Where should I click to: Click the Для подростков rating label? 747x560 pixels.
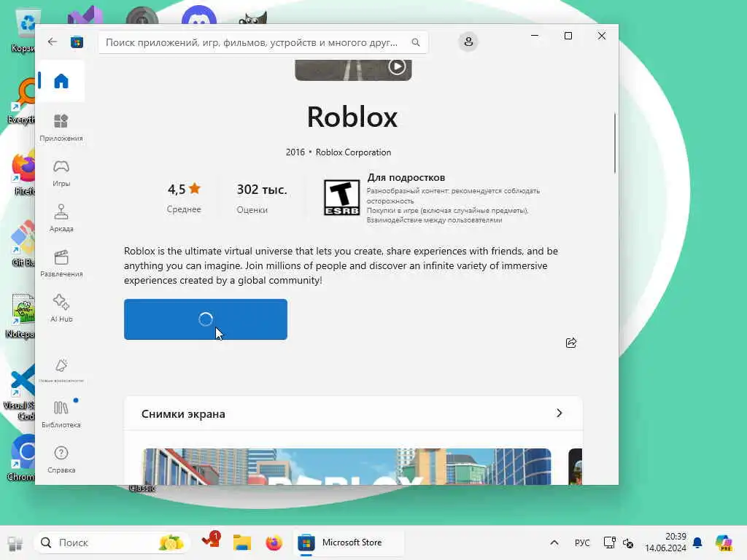pos(406,178)
